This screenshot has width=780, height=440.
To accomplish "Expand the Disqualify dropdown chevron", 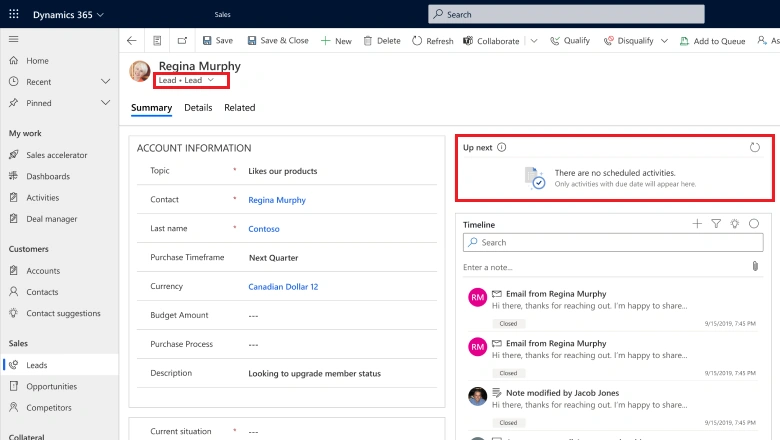I will point(664,41).
